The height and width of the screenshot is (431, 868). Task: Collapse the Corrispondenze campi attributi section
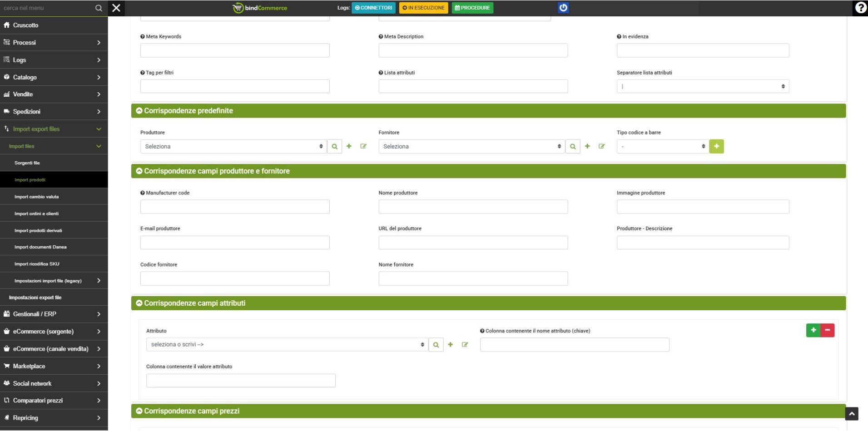(x=139, y=303)
